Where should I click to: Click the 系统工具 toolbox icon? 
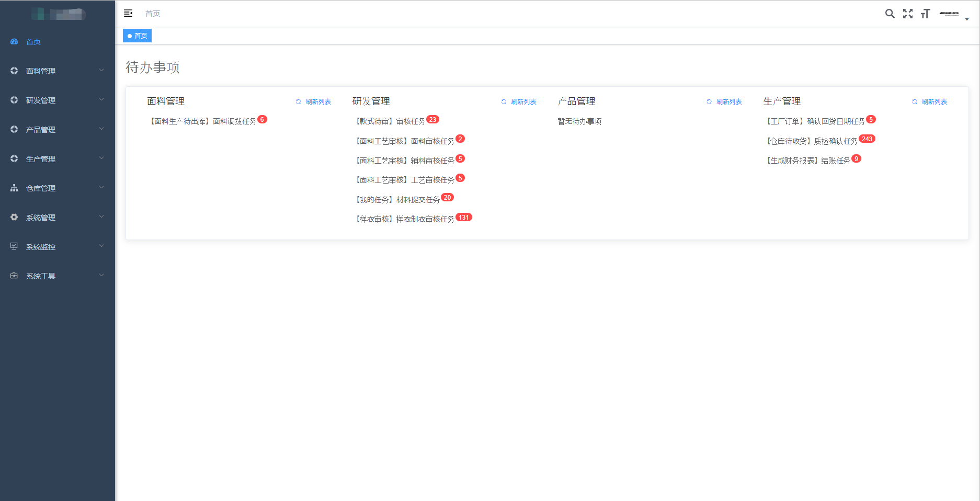coord(14,276)
